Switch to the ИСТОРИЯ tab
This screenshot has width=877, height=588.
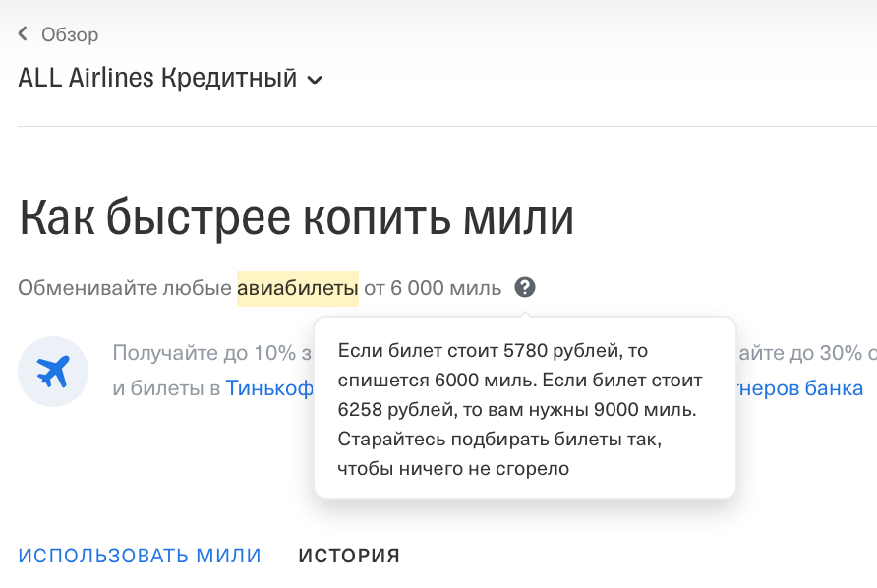tap(348, 555)
